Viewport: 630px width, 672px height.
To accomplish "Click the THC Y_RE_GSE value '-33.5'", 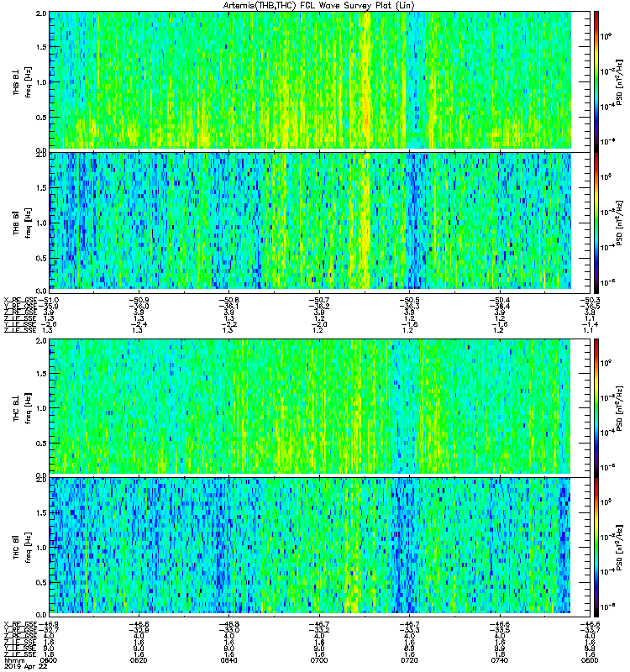I will coord(499,630).
